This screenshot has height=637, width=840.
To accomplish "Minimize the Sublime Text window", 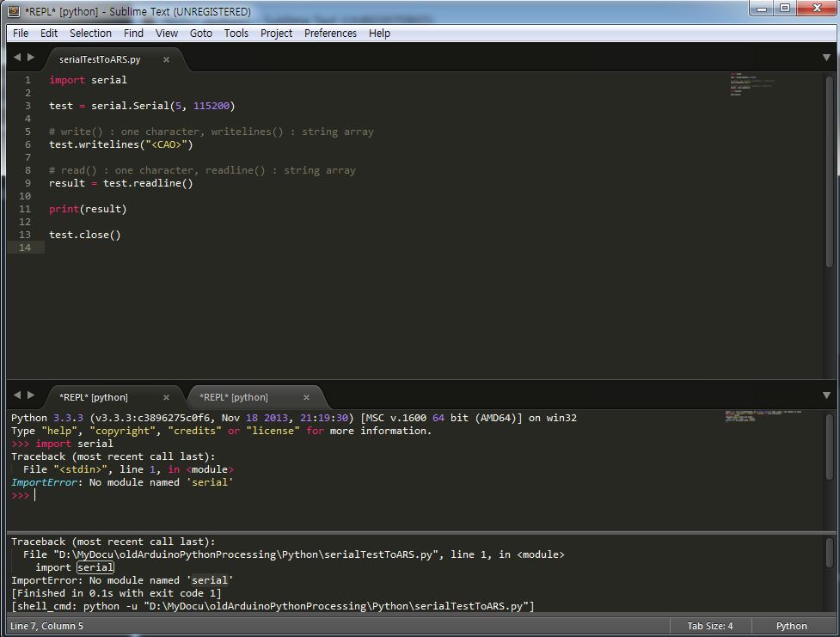I will (x=762, y=9).
